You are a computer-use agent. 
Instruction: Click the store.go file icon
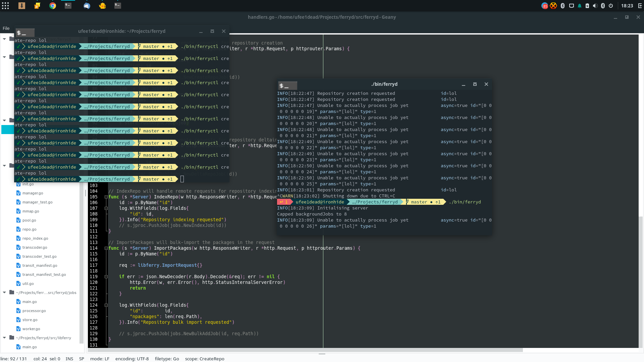click(18, 320)
